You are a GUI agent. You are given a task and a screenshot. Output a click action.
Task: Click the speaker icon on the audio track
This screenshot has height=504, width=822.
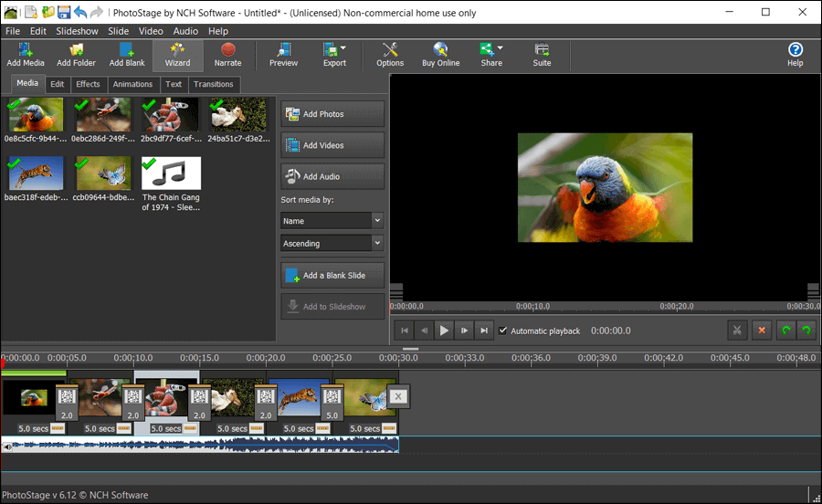[7, 446]
